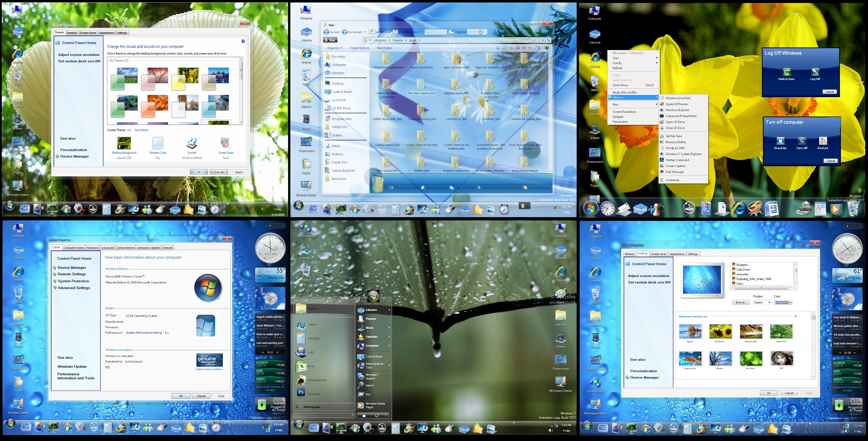Click the Switch User icon

coord(786,72)
